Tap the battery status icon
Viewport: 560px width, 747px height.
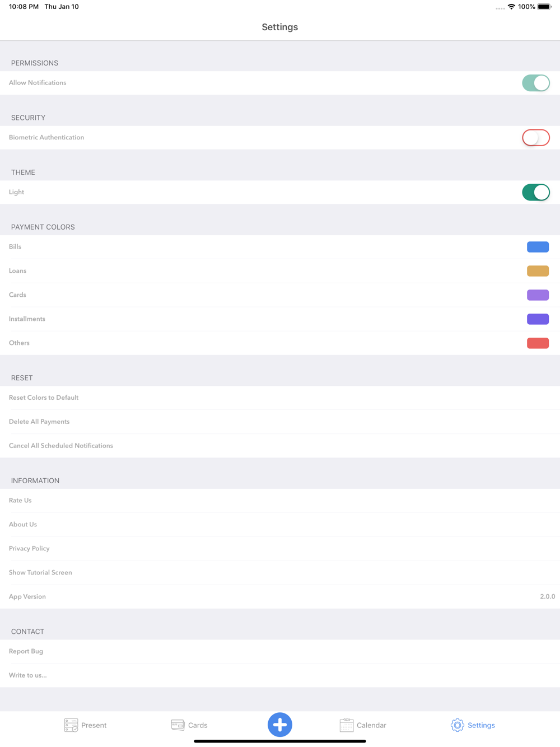point(544,7)
